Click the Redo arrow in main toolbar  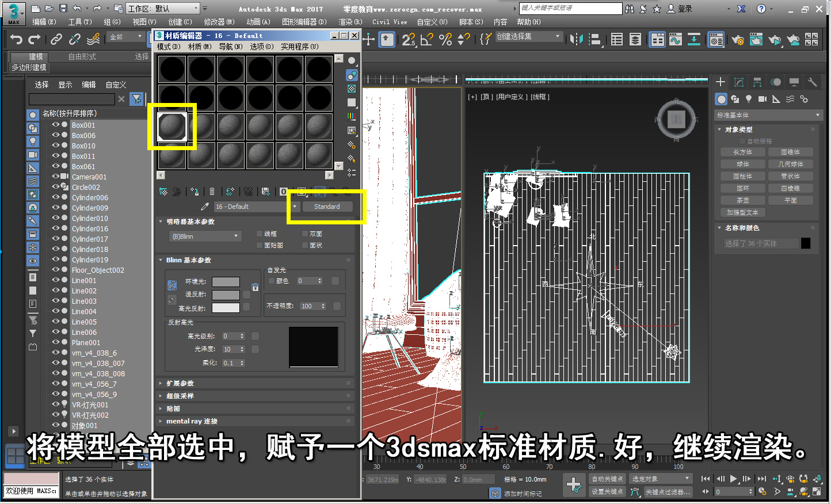[35, 39]
